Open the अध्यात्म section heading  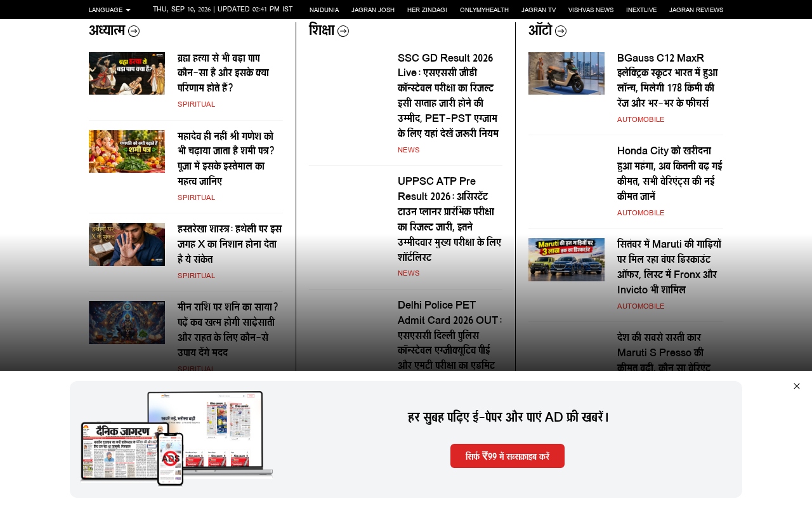tap(107, 30)
